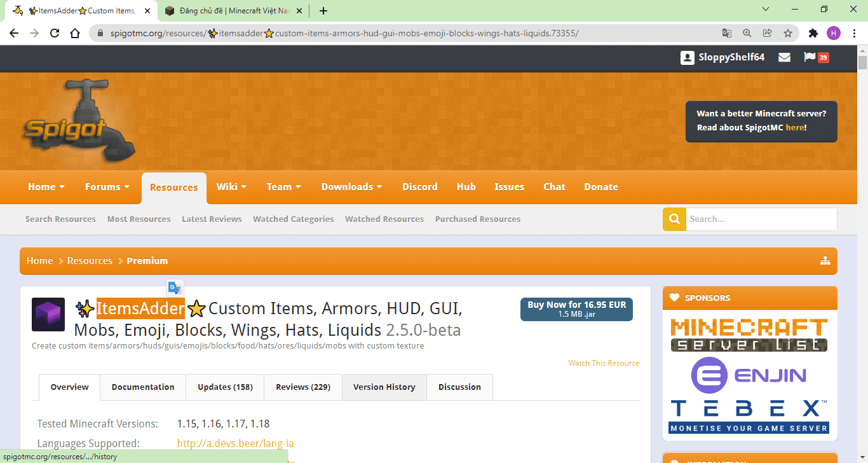Click the Spigot faucet logo

click(x=80, y=120)
